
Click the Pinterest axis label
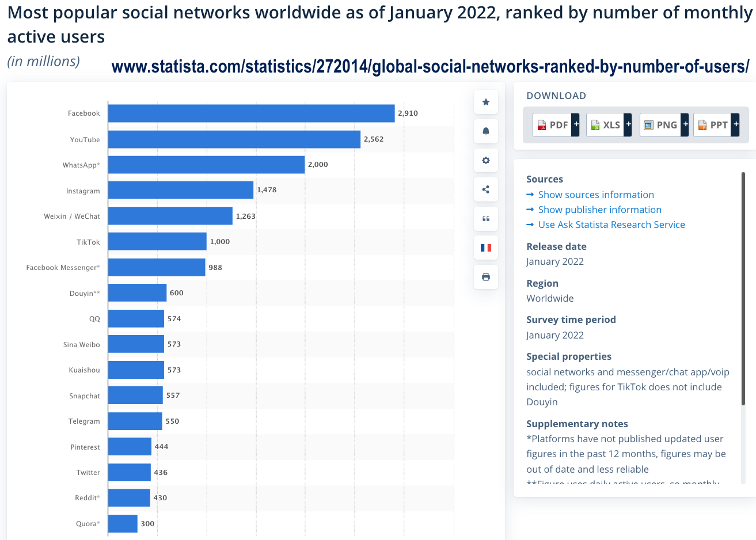pyautogui.click(x=85, y=447)
